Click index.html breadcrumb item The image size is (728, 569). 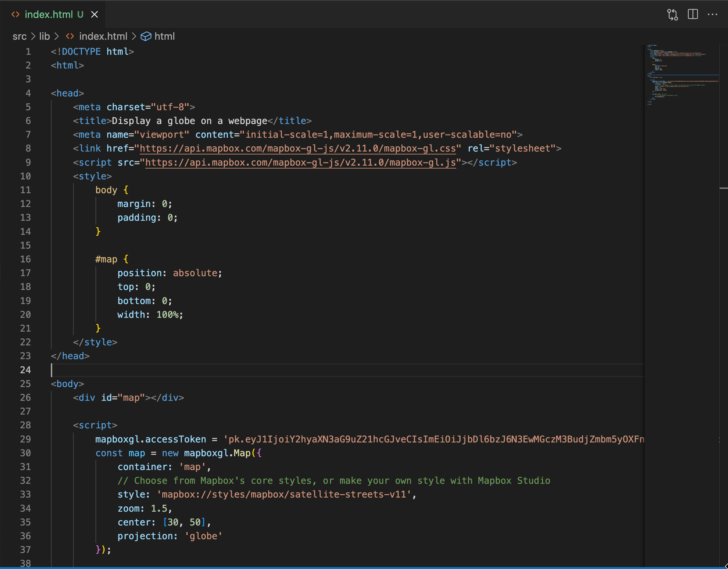click(x=103, y=36)
